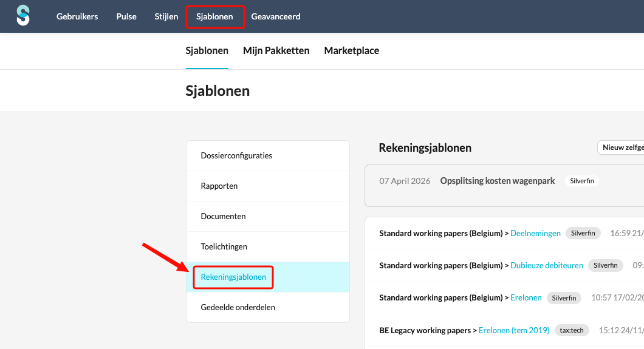Open Gedeelde onderdelen in the sidebar
The height and width of the screenshot is (349, 644).
coord(238,307)
